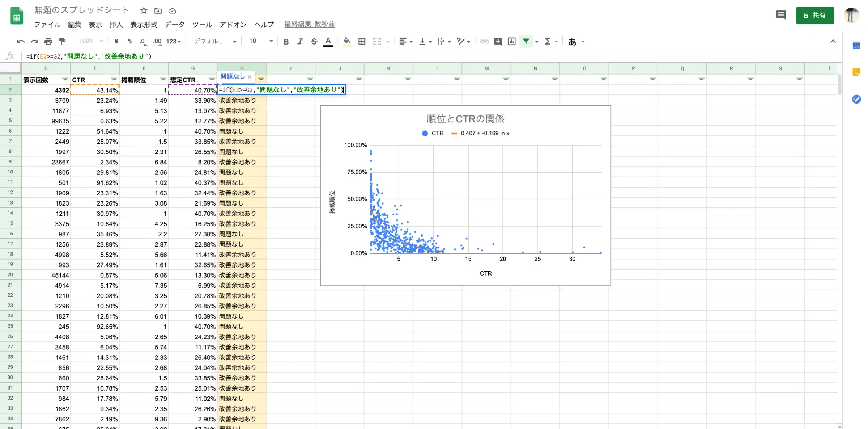This screenshot has height=429, width=868.
Task: Open filter toggle for CTR column
Action: point(114,80)
